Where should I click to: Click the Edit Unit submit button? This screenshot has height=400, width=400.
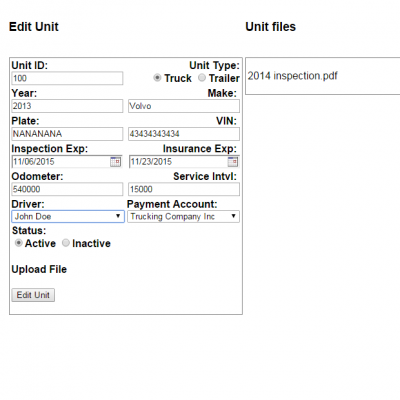[33, 295]
